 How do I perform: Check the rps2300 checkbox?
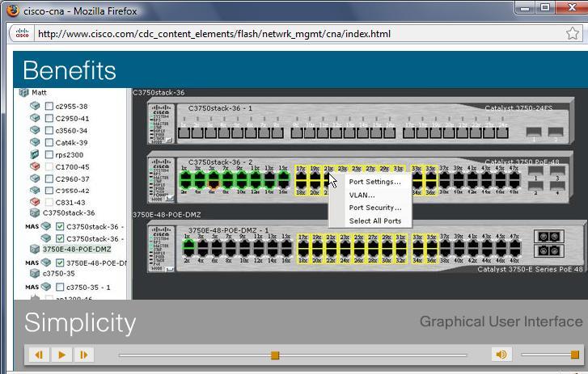pos(49,154)
